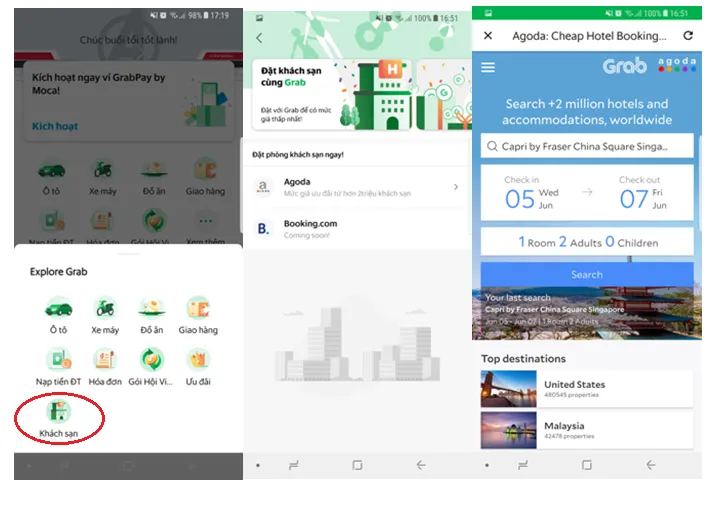Select Xe máy motorbike in Explore Grab
This screenshot has width=713, height=506.
(105, 315)
